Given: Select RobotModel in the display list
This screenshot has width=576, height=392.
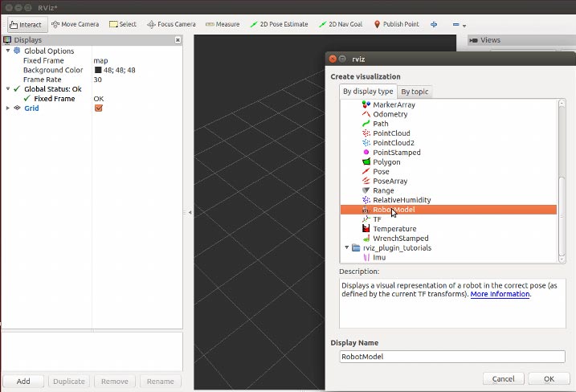Looking at the screenshot, I should pyautogui.click(x=448, y=210).
